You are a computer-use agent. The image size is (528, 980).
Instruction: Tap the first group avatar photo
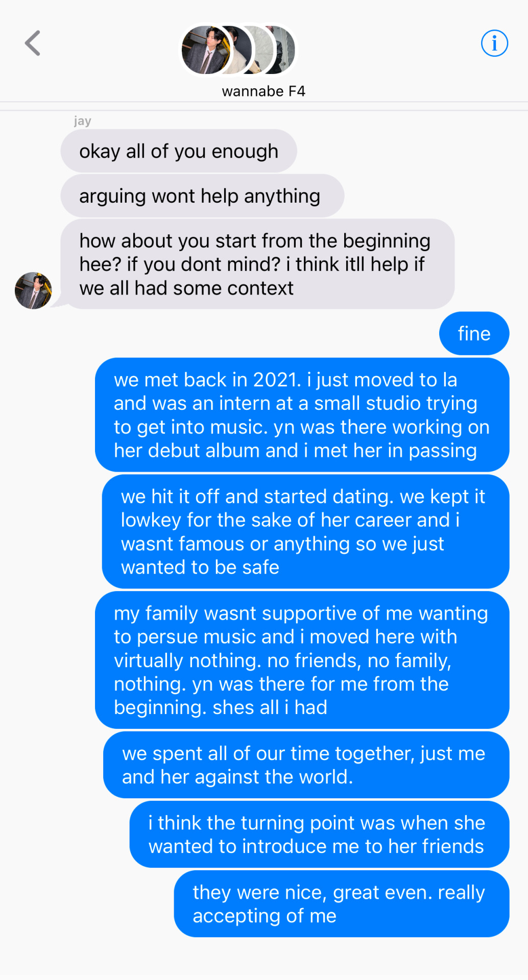point(205,50)
